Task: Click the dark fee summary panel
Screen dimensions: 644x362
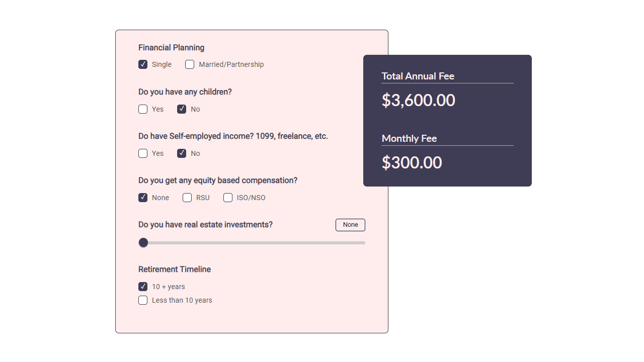Action: 447,121
